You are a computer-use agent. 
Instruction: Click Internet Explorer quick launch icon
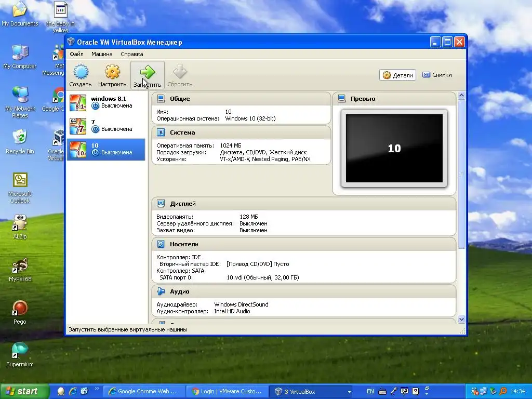click(x=73, y=391)
